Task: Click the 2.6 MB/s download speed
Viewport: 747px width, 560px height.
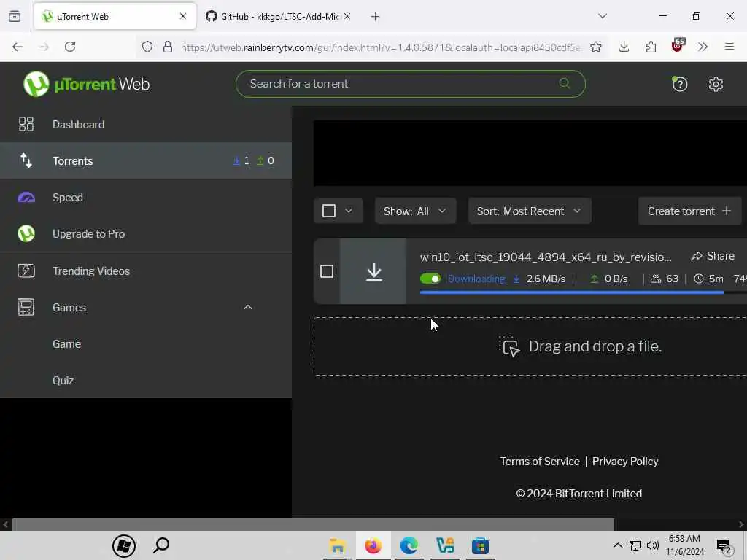Action: coord(546,279)
